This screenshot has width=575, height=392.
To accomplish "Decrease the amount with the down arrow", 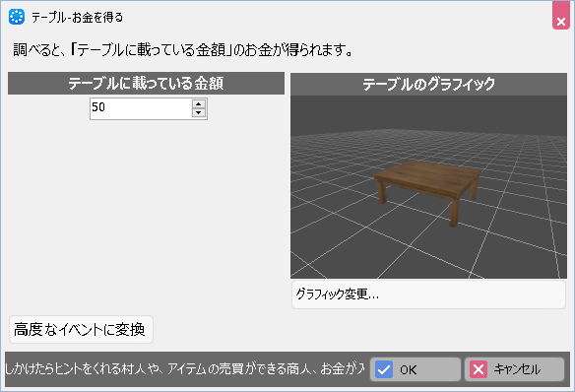I will pos(198,112).
